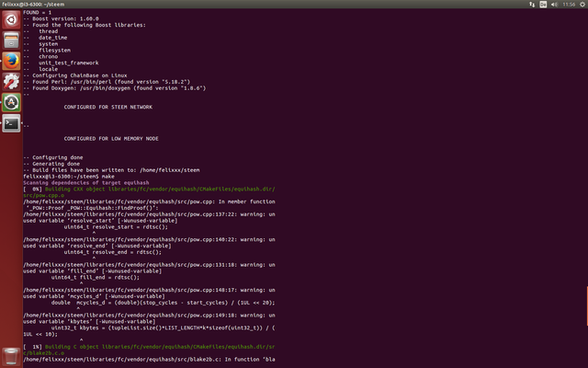588x368 pixels.
Task: Click 'uint64_t resolve_start = rdtsc();' code line
Action: pos(116,227)
